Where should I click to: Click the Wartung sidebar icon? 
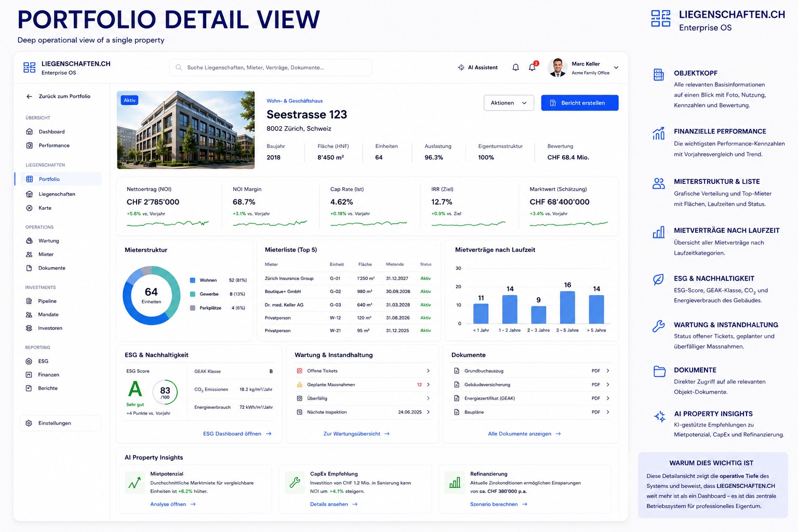coord(29,241)
